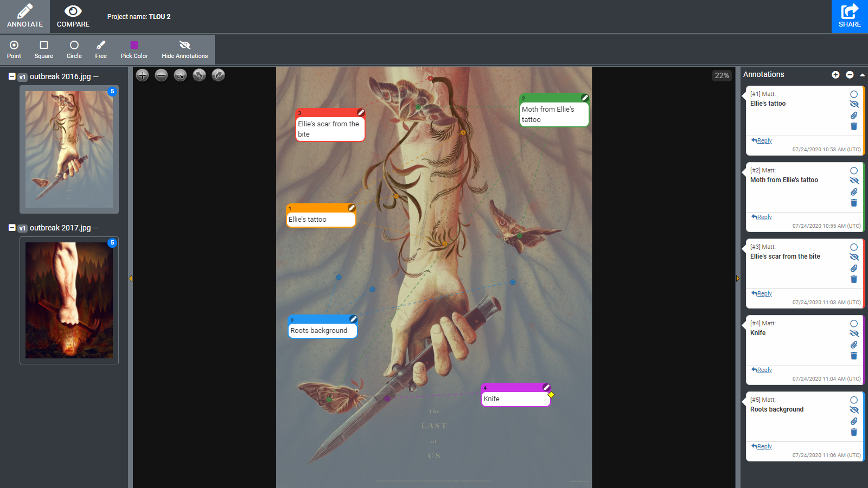Hide annotation #4 Knife

(x=854, y=333)
